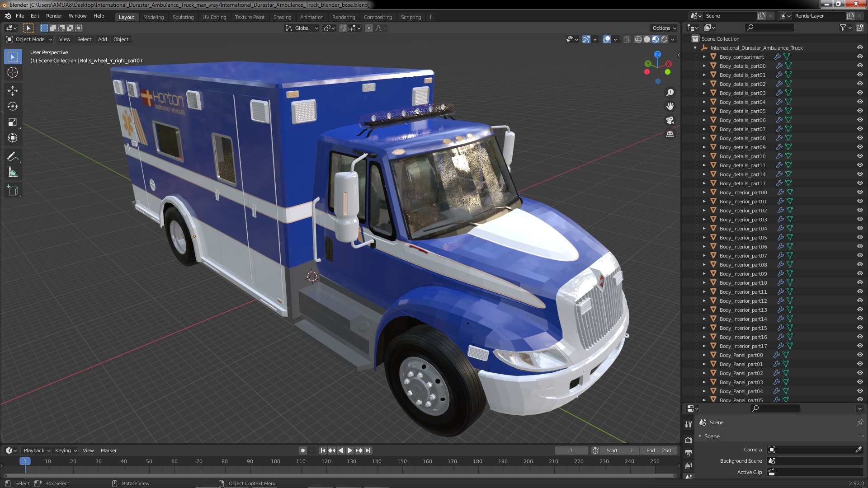Activate the Scale tool

(x=13, y=122)
